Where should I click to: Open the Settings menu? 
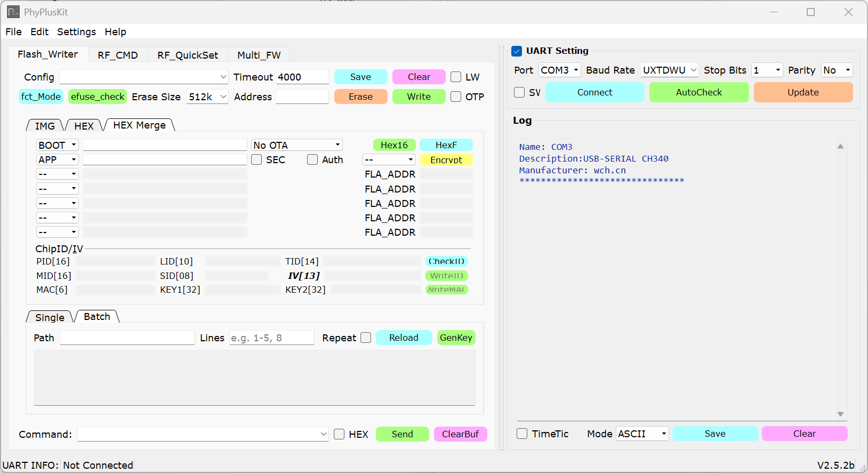click(76, 31)
